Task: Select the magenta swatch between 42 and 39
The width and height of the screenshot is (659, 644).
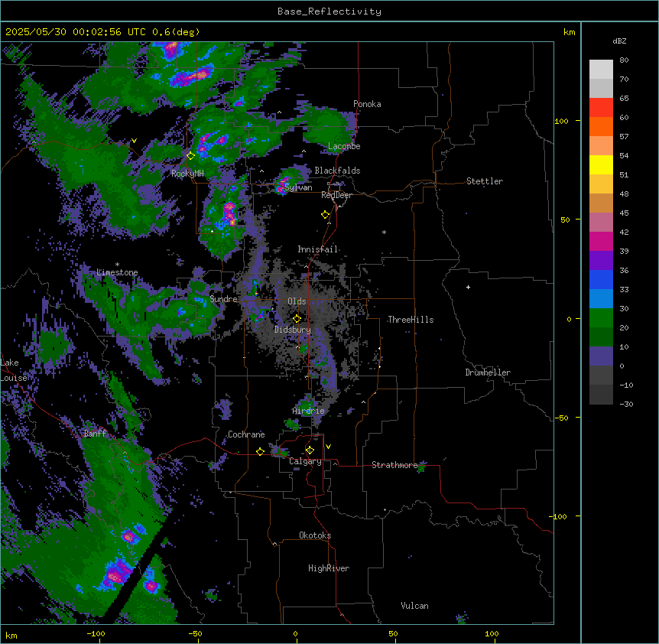Action: (601, 241)
